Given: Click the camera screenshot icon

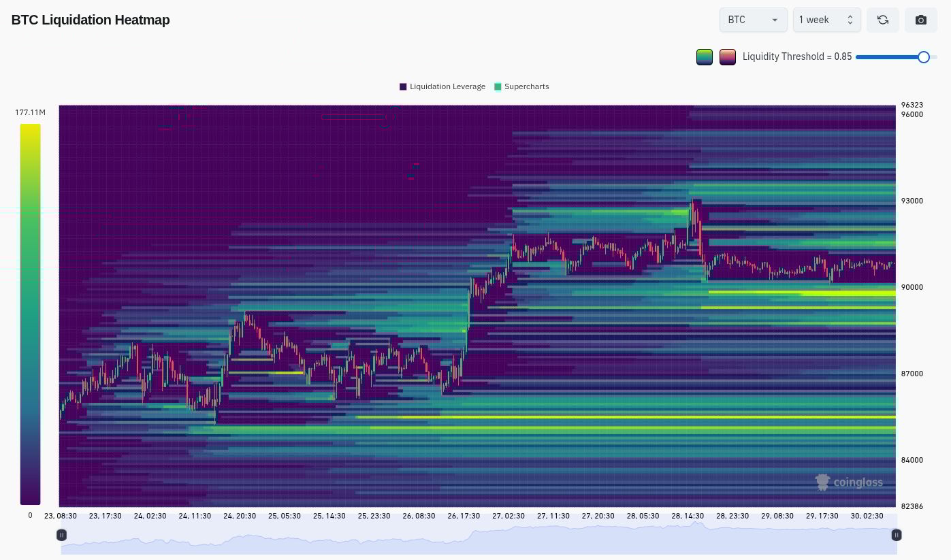Looking at the screenshot, I should (920, 20).
